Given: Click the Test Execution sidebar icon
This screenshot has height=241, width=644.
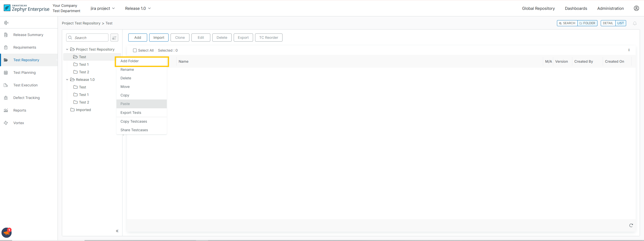Looking at the screenshot, I should tap(6, 85).
